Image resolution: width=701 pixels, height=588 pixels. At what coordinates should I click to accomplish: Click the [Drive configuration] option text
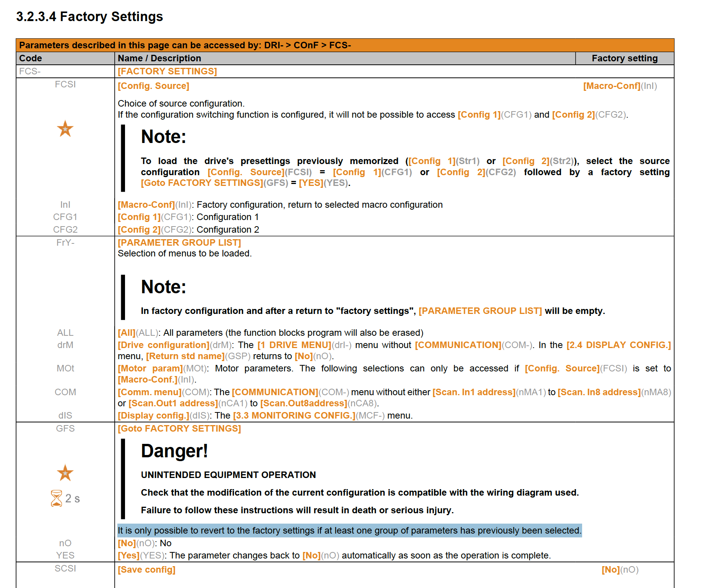pyautogui.click(x=163, y=345)
